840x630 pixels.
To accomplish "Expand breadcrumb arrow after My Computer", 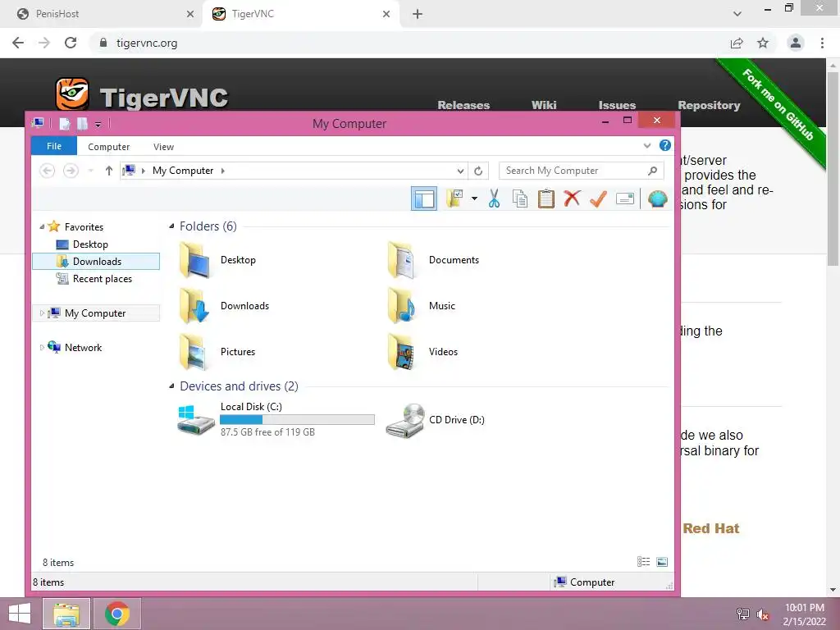I will [223, 171].
